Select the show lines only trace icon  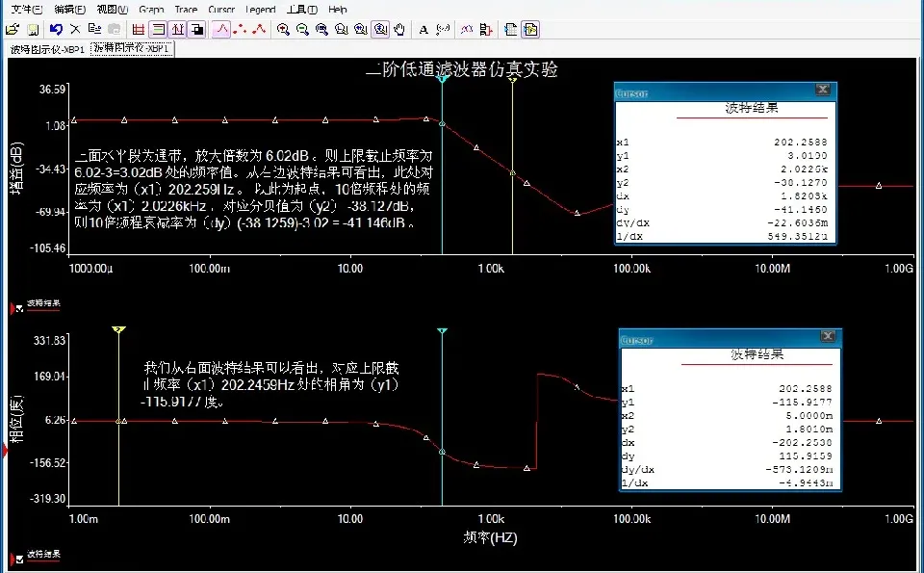221,29
